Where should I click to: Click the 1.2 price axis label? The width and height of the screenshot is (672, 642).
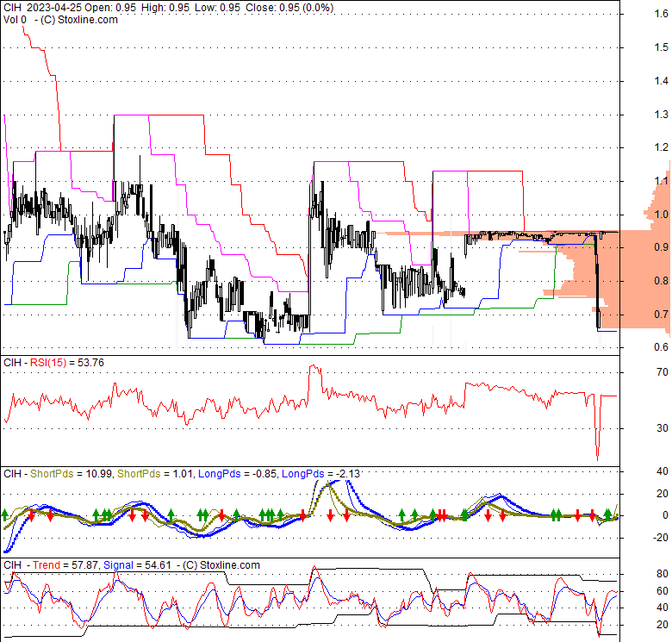coord(661,147)
